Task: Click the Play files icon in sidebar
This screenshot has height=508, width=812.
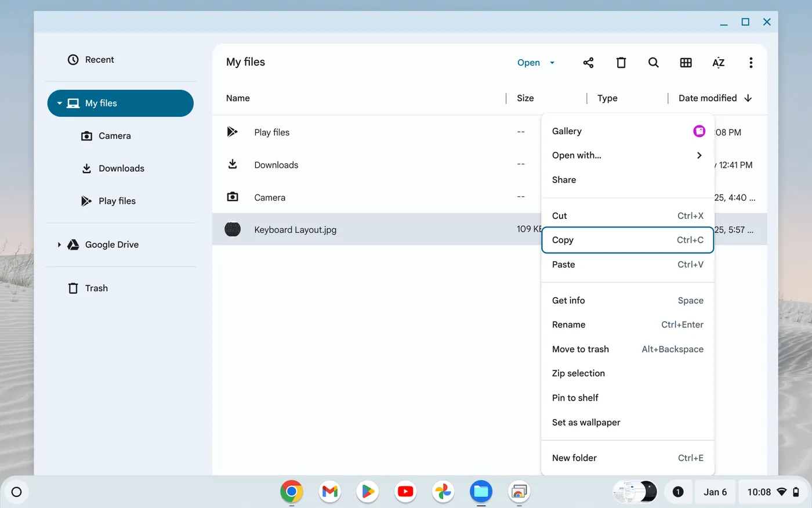Action: pos(86,201)
